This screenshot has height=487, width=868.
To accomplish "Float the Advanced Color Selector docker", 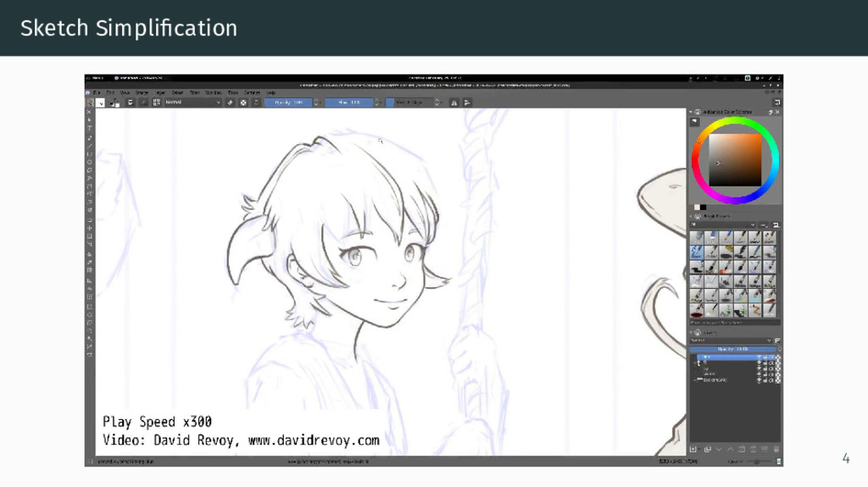I will (771, 113).
